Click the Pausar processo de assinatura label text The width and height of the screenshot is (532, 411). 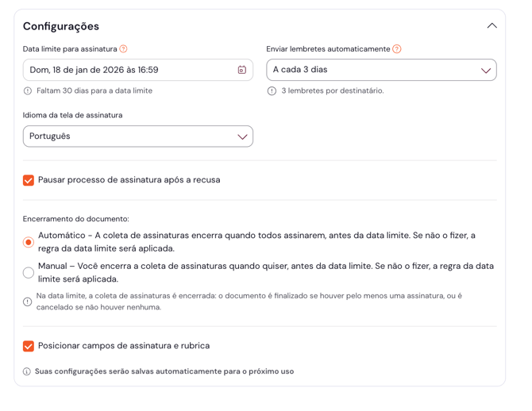pyautogui.click(x=129, y=180)
